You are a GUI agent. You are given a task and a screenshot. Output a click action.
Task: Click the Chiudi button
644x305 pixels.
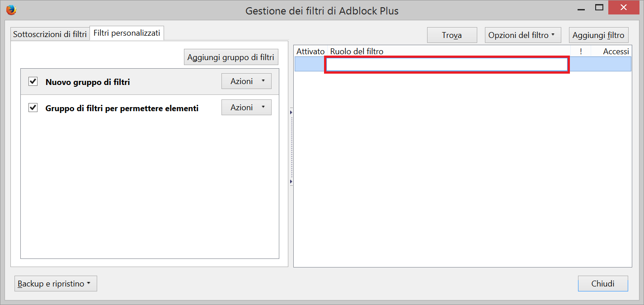(x=603, y=284)
